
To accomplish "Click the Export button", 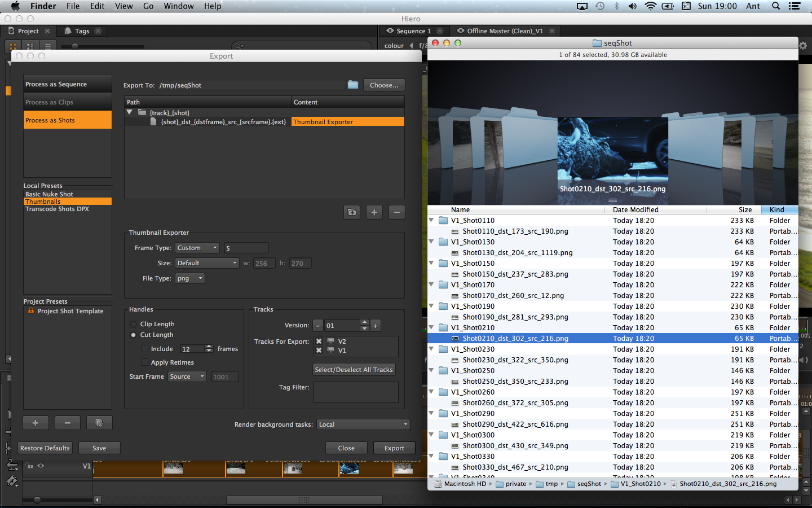I will coord(394,448).
